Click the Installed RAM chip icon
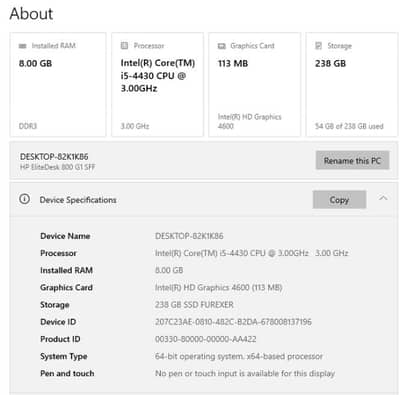400x395 pixels. [23, 46]
